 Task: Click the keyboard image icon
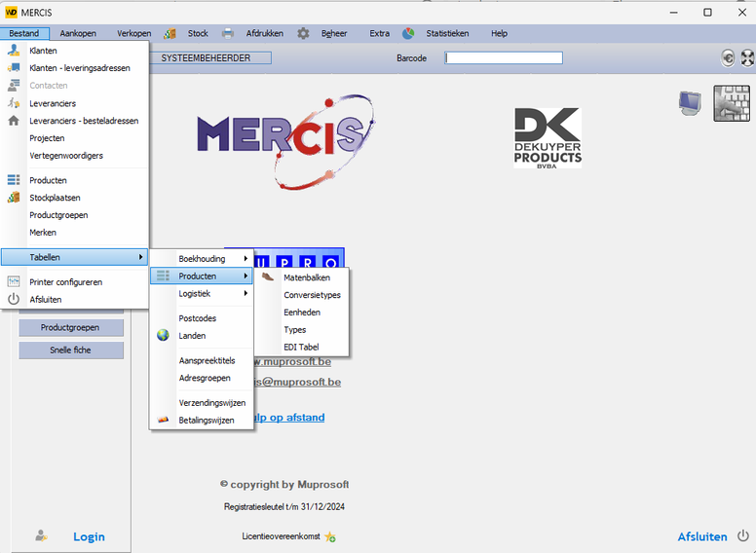click(732, 103)
